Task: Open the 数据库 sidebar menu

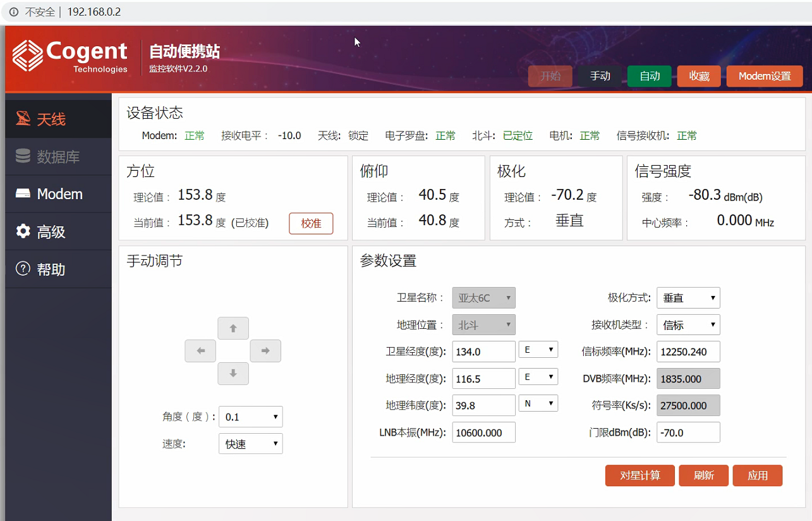Action: (x=58, y=156)
